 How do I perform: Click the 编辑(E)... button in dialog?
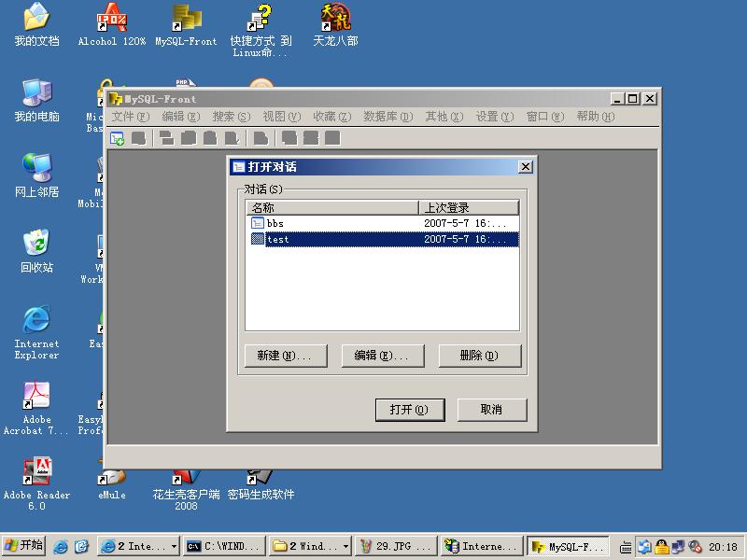pos(383,356)
